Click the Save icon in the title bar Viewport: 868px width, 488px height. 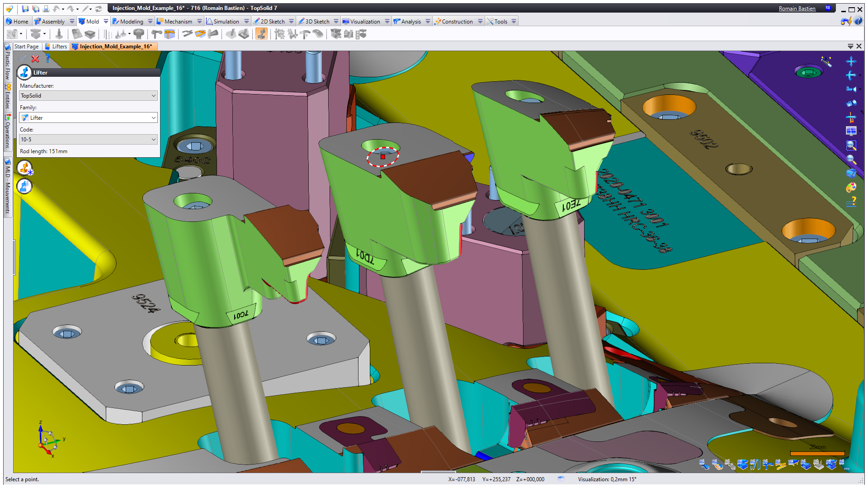coord(25,9)
